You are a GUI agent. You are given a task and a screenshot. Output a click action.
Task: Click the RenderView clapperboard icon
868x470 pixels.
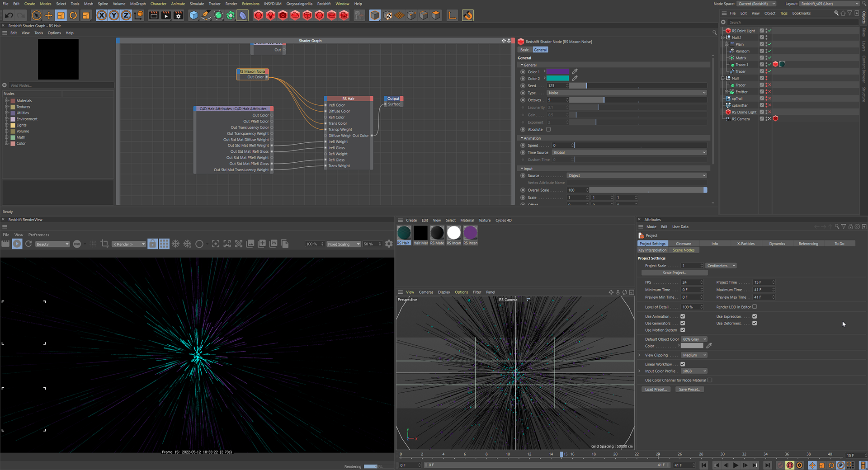(x=5, y=244)
